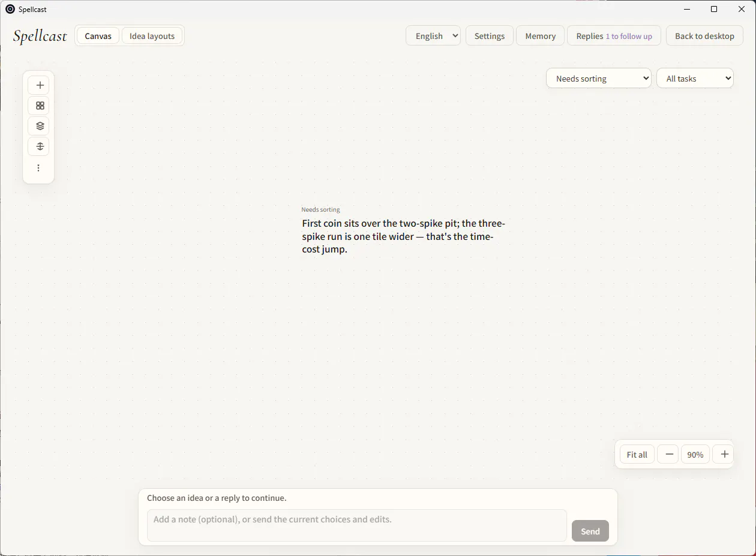756x556 pixels.
Task: Click the Needs sorting label above the note
Action: [x=320, y=209]
